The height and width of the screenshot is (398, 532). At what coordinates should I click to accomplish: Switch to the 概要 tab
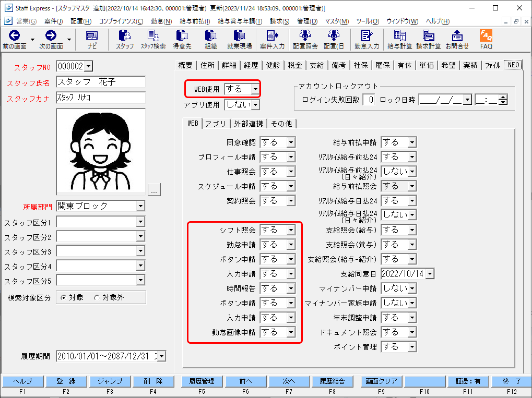pos(185,65)
